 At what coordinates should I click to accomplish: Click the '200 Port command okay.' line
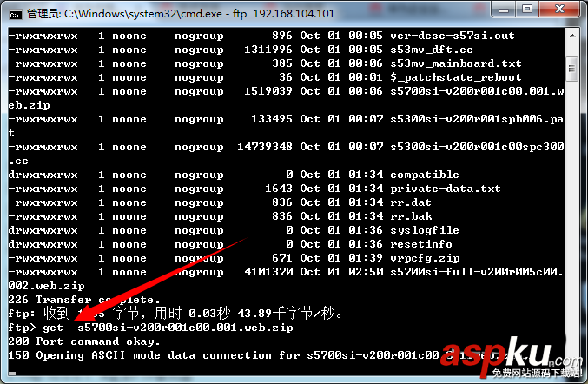click(x=84, y=341)
